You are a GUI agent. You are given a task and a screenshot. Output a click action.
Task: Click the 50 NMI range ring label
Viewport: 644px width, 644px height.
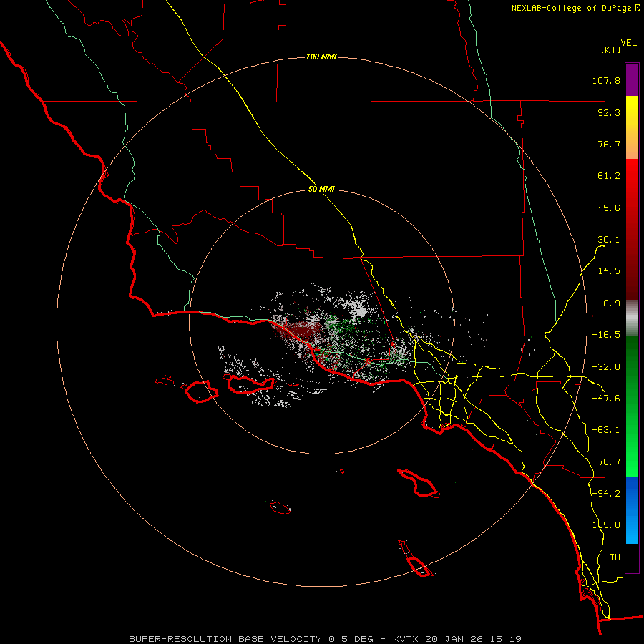pyautogui.click(x=321, y=190)
